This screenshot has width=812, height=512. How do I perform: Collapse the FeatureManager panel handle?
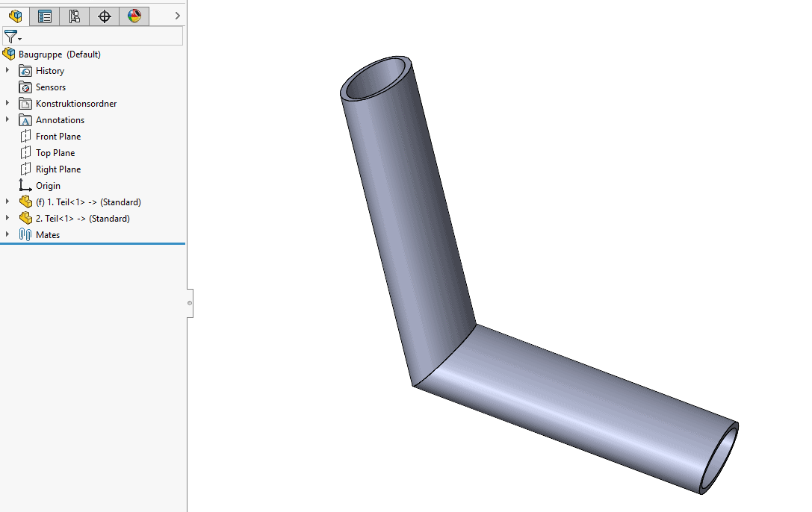pos(190,303)
